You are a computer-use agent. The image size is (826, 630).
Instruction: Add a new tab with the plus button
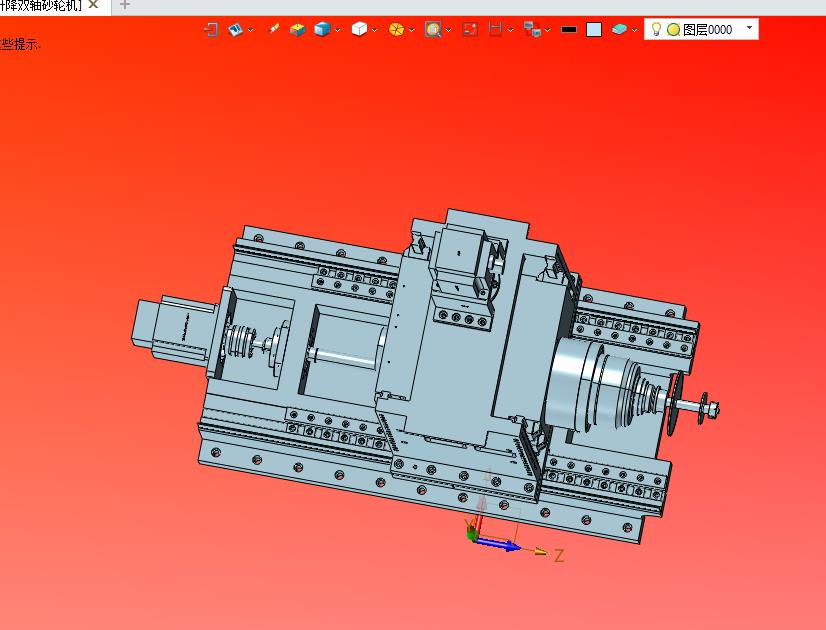pos(124,5)
